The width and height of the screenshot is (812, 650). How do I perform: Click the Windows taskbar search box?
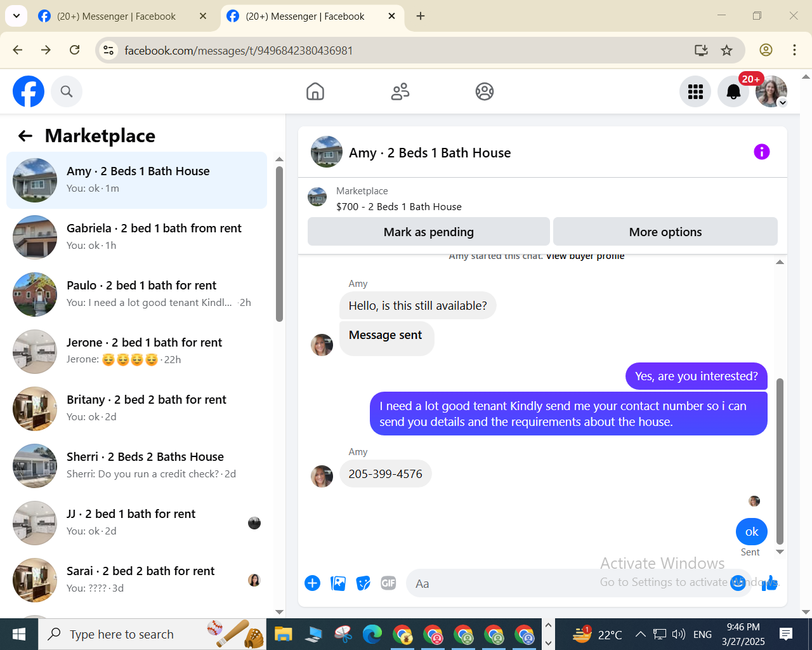coord(152,634)
